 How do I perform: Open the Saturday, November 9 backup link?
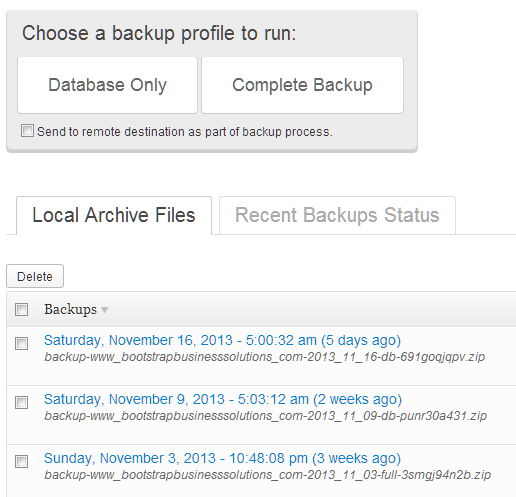[223, 400]
